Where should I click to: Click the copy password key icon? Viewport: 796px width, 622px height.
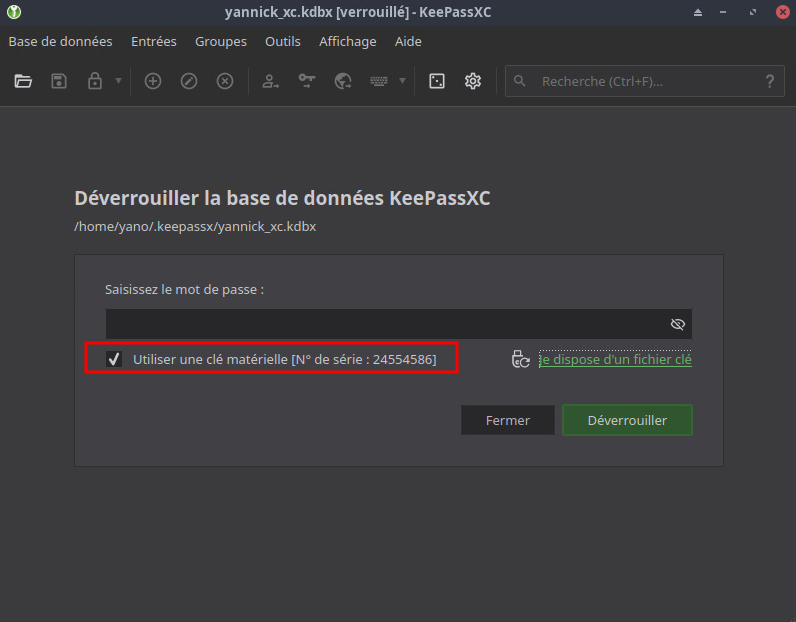307,81
